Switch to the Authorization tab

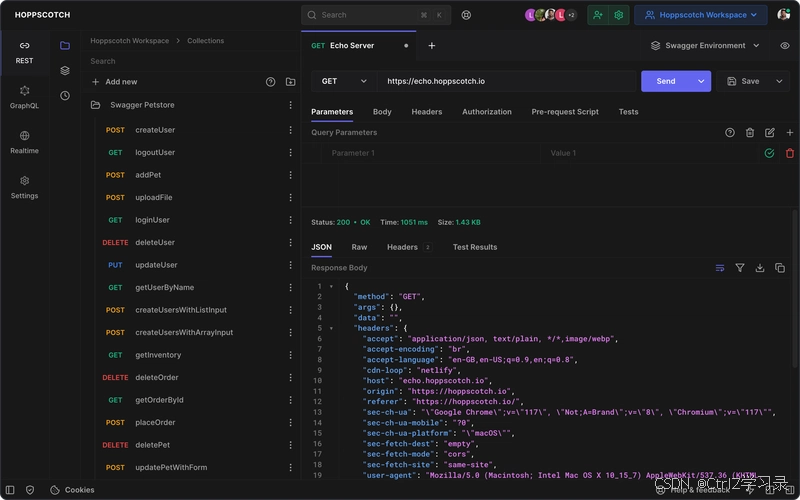click(x=487, y=112)
